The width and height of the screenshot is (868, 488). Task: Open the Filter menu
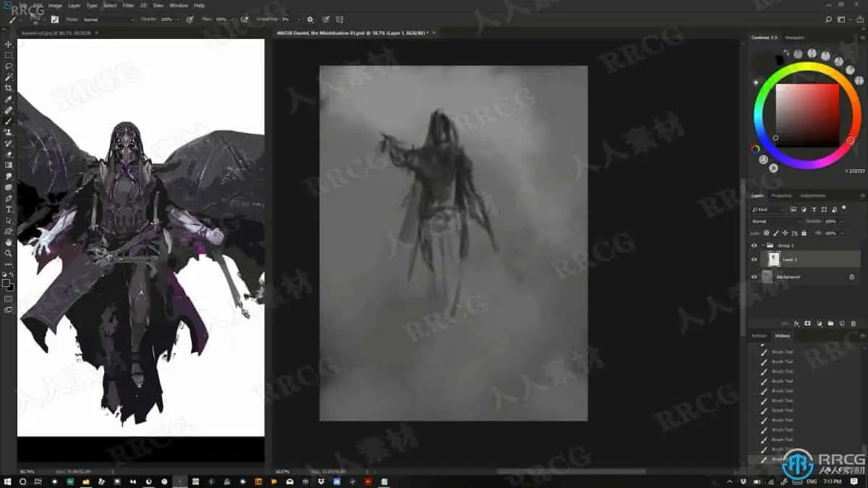pyautogui.click(x=128, y=5)
